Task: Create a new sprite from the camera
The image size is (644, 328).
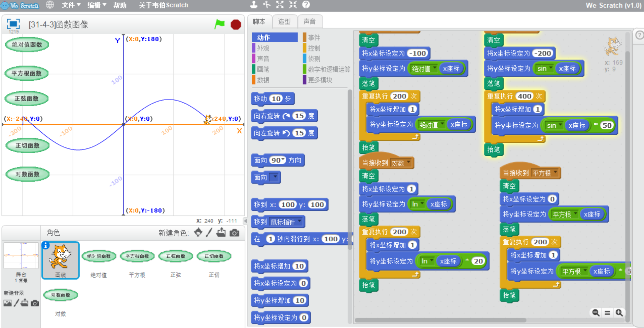Action: (235, 233)
